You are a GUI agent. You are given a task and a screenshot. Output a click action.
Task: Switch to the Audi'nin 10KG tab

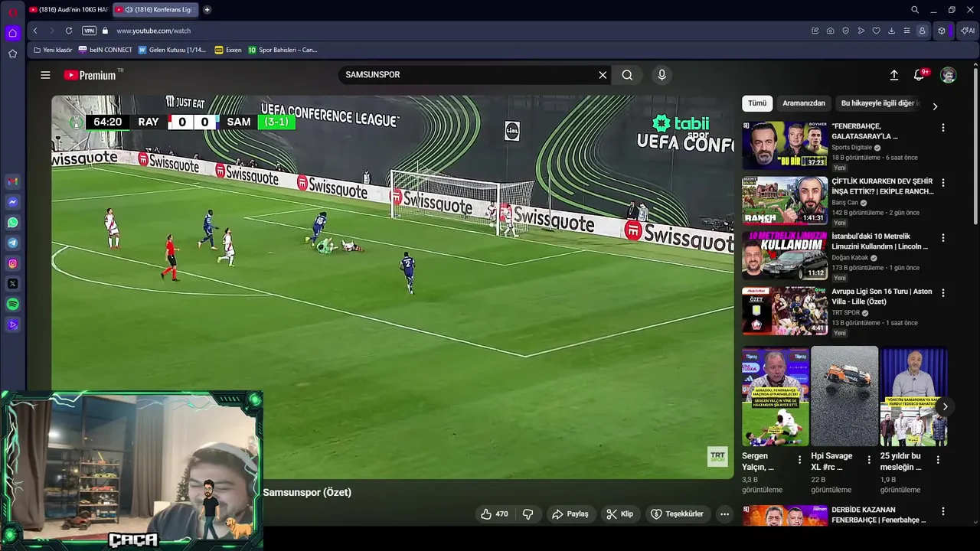[x=69, y=10]
